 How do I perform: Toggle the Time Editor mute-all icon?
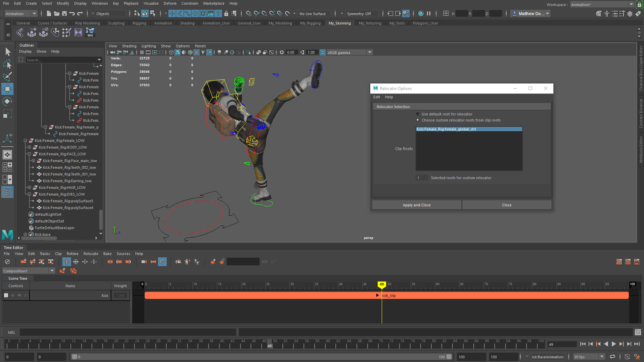pyautogui.click(x=7, y=262)
